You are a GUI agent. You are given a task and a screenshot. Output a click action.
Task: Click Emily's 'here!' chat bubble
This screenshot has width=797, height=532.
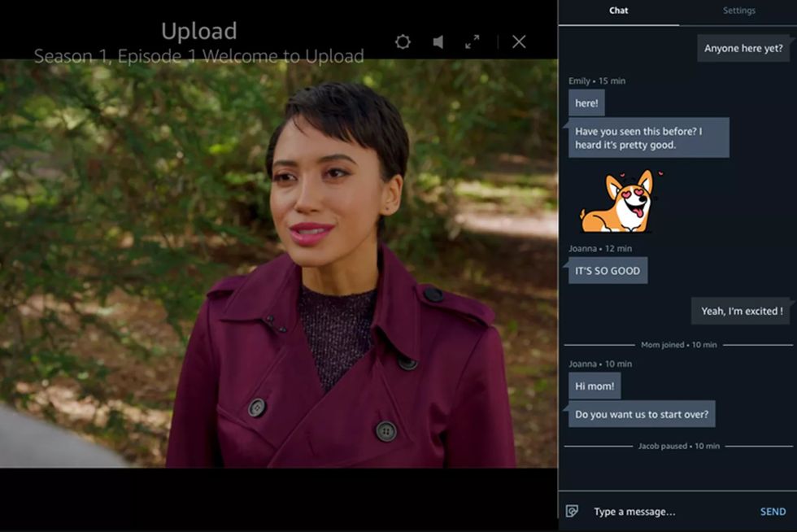[586, 102]
